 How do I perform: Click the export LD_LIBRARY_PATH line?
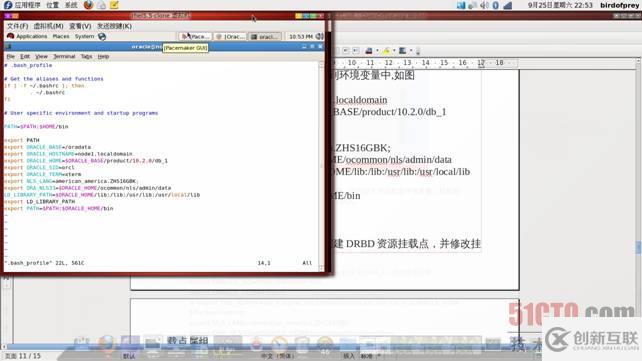pyautogui.click(x=39, y=201)
